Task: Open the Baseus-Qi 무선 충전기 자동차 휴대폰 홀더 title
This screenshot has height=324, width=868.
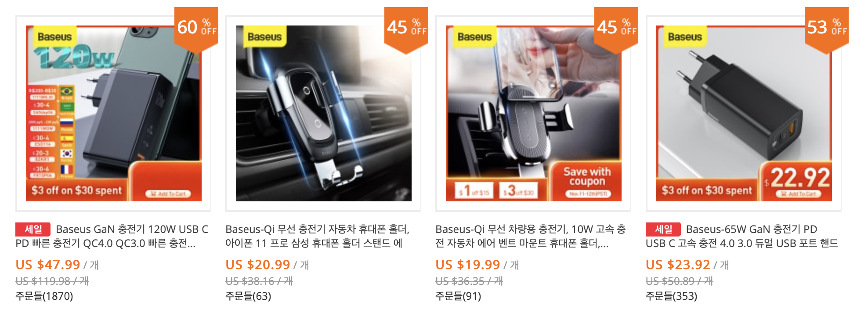Action: point(318,236)
